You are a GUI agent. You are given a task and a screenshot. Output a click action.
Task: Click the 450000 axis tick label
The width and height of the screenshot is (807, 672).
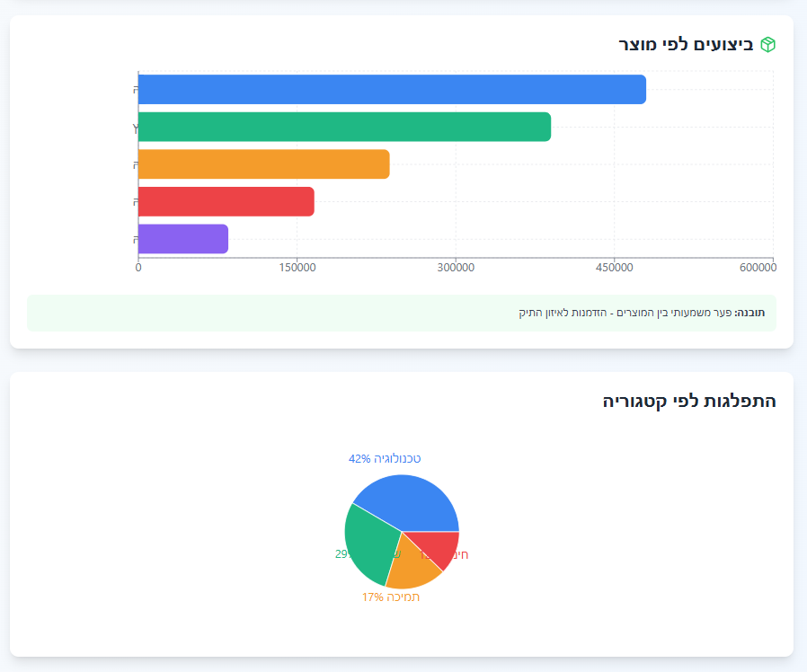[x=615, y=268]
